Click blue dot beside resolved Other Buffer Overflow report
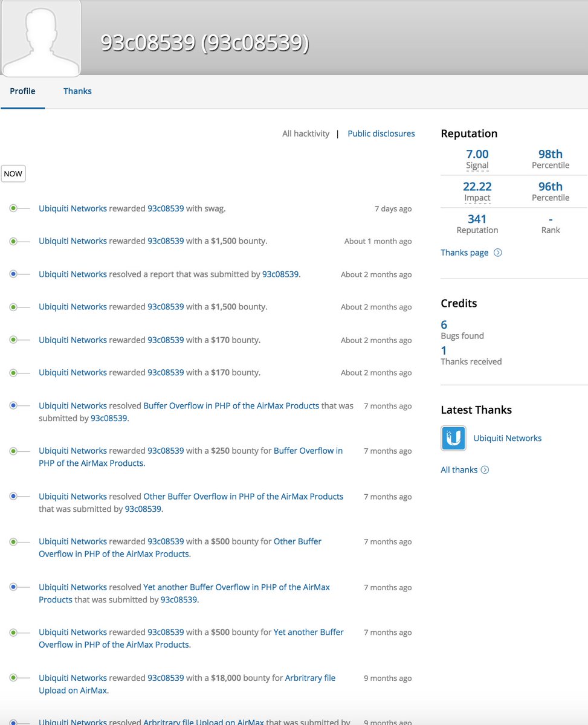 [x=13, y=496]
